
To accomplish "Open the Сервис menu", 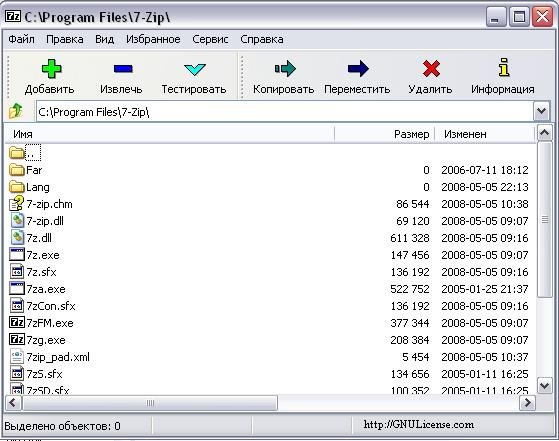I will pos(210,39).
